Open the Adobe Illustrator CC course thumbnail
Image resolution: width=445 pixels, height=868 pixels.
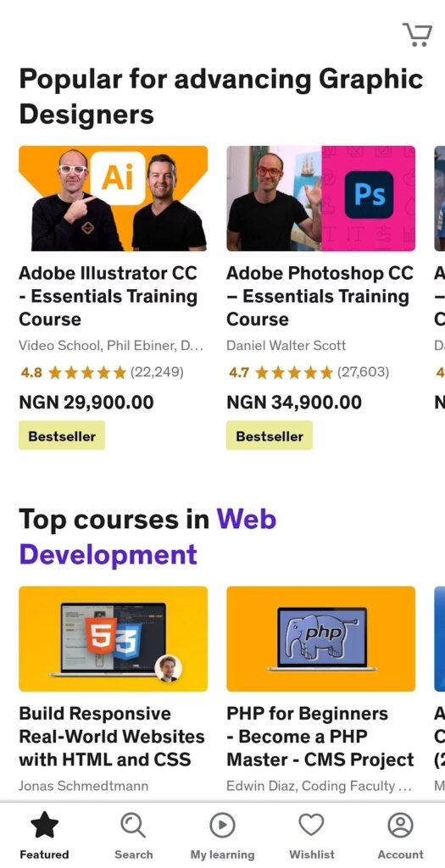click(114, 198)
